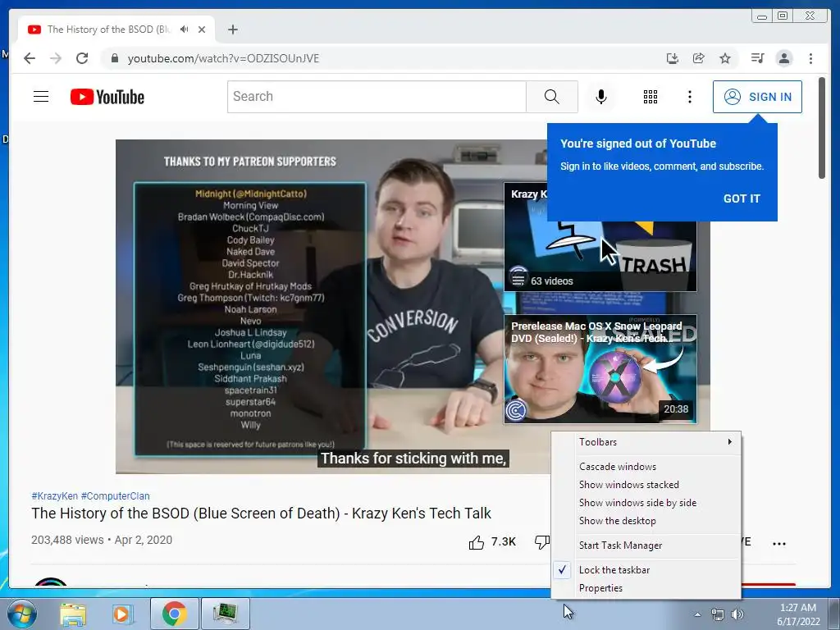Click the monitor app taskbar button
The image size is (840, 630).
tap(226, 614)
